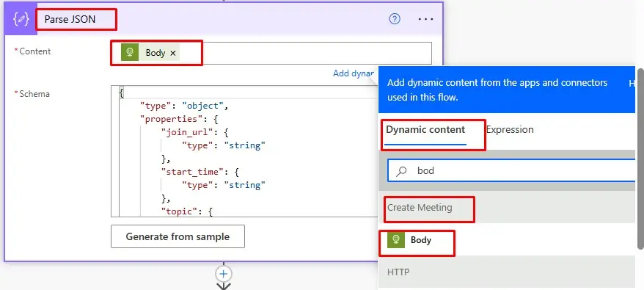Screen dimensions: 644x290
Task: Remove the Body token from Content
Action: (173, 53)
